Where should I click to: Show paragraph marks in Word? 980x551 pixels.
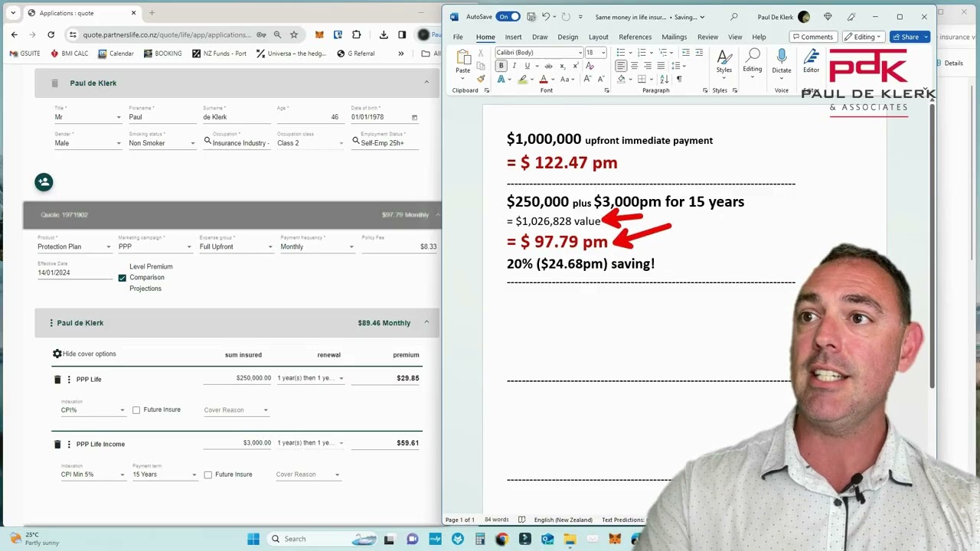[x=678, y=79]
